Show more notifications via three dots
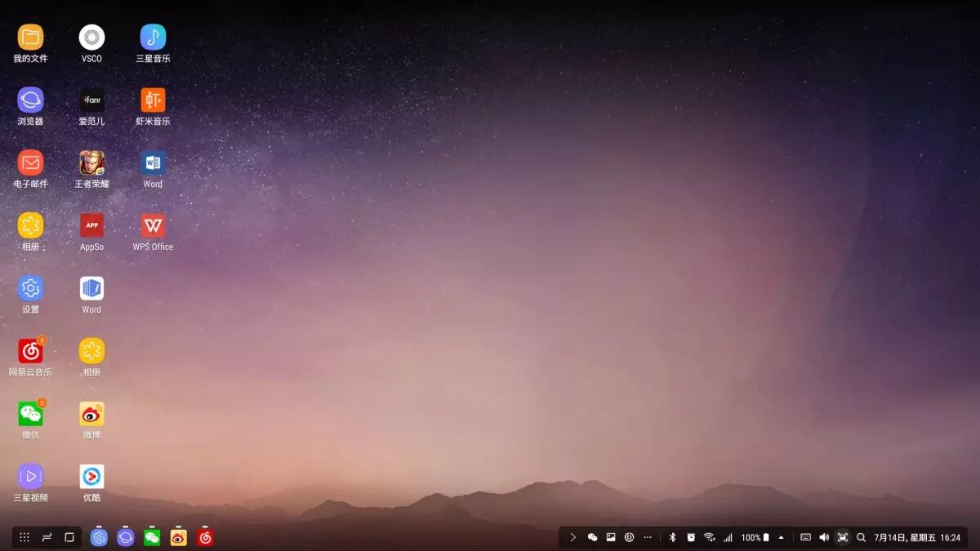Screen dimensions: 980x551 click(648, 537)
